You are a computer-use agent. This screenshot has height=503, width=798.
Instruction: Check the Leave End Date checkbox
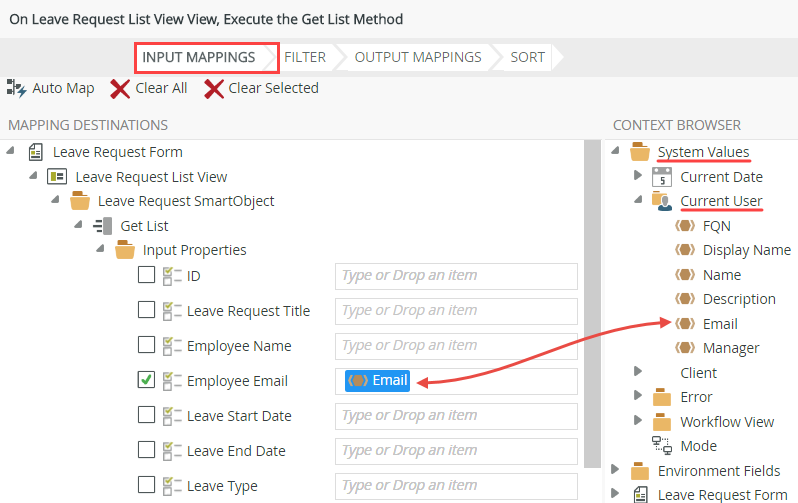coord(147,450)
